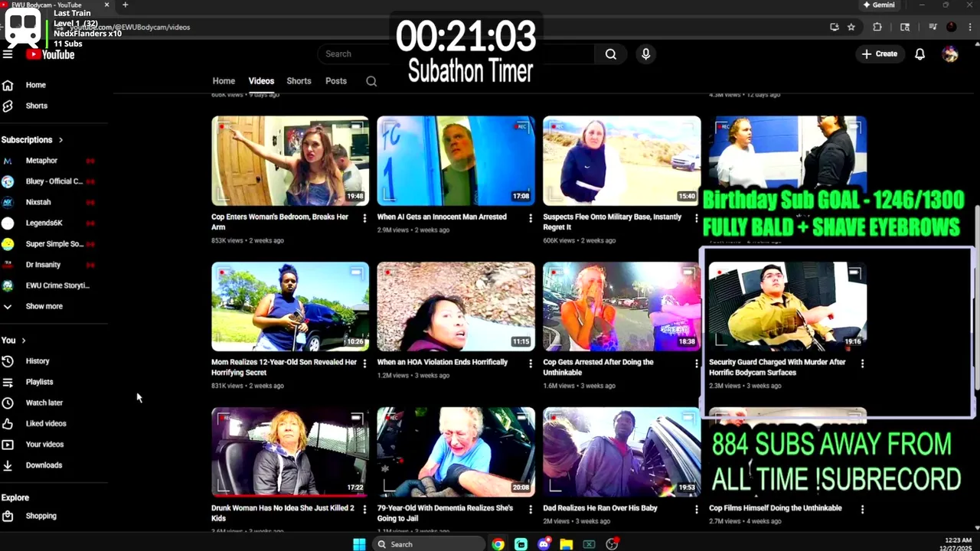The height and width of the screenshot is (551, 980).
Task: Open more options for Drunk Woman video
Action: [x=364, y=509]
